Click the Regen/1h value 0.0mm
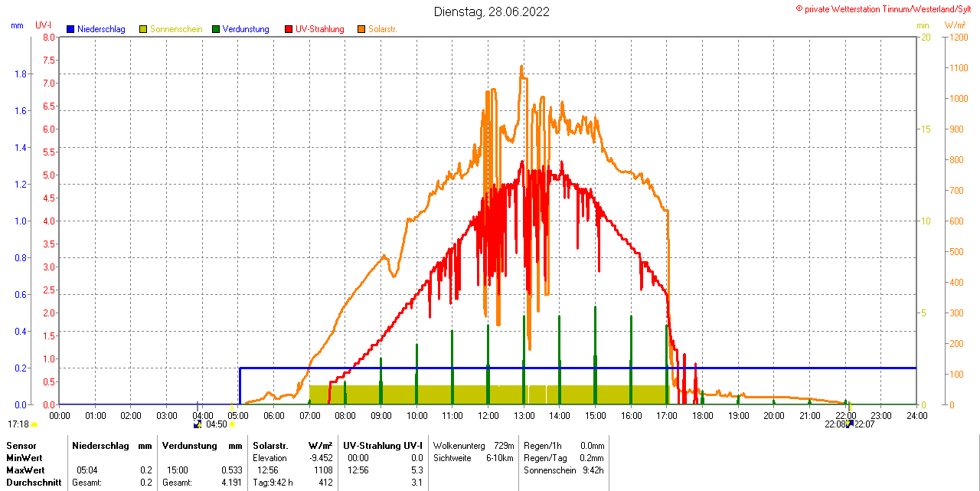The width and height of the screenshot is (980, 491). pyautogui.click(x=592, y=445)
